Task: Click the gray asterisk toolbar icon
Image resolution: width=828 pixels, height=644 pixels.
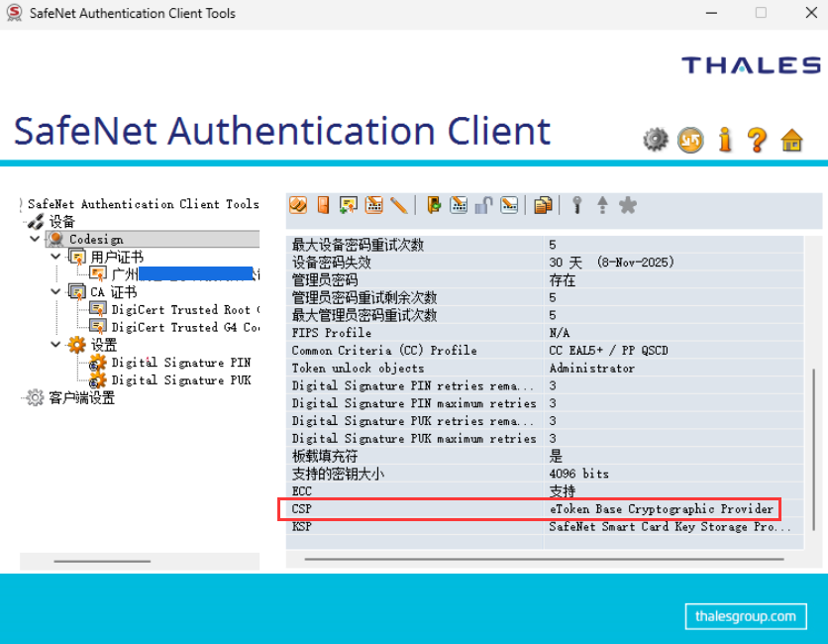Action: pyautogui.click(x=628, y=205)
